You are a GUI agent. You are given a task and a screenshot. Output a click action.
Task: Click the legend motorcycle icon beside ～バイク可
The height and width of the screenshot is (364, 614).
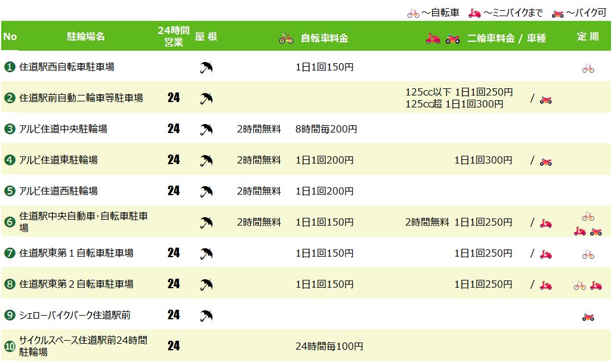click(x=557, y=14)
